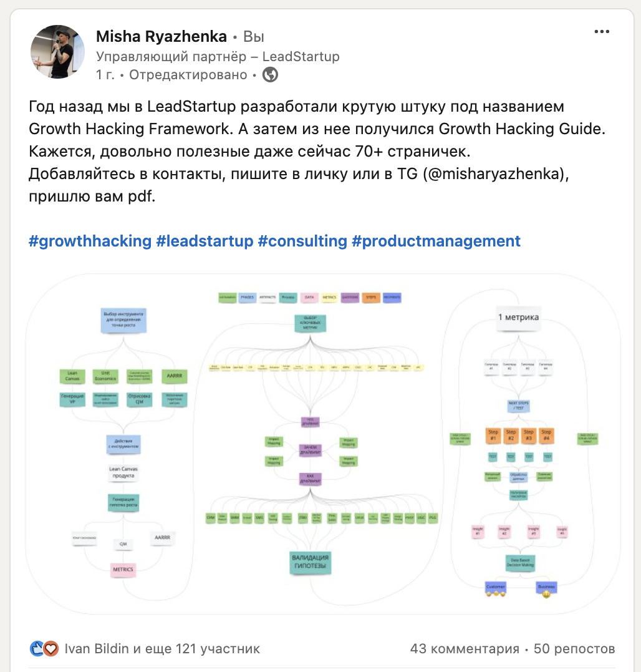Click the orange Step #1 sticky note
The width and height of the screenshot is (641, 672).
pyautogui.click(x=493, y=436)
